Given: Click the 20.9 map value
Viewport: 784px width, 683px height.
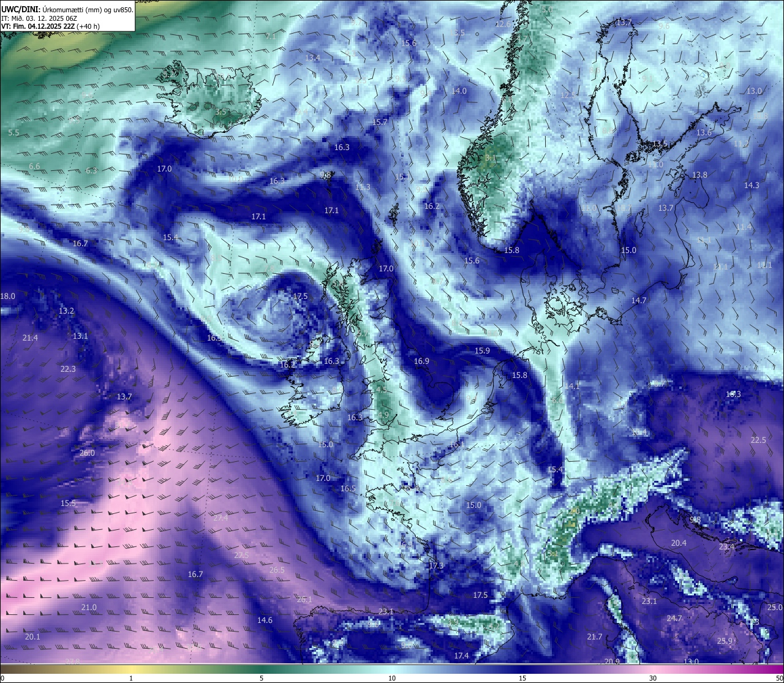Looking at the screenshot, I should coord(612,662).
